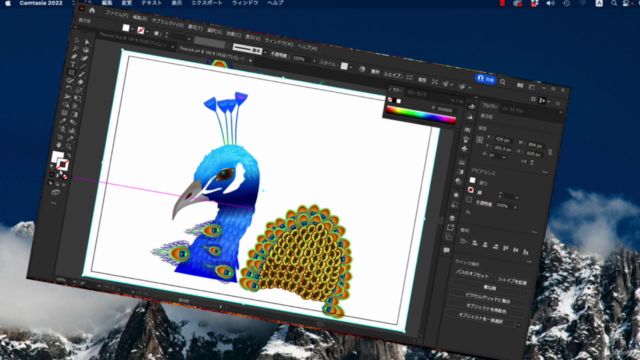Open the Illustrator ウィンドウ(W) menu
The width and height of the screenshot is (640, 360).
tap(279, 42)
